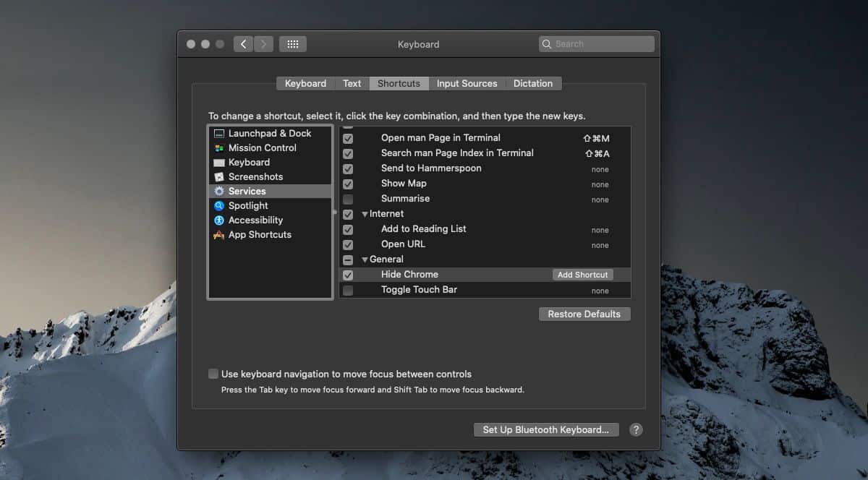
Task: Select Screenshots in the category list
Action: coord(270,177)
